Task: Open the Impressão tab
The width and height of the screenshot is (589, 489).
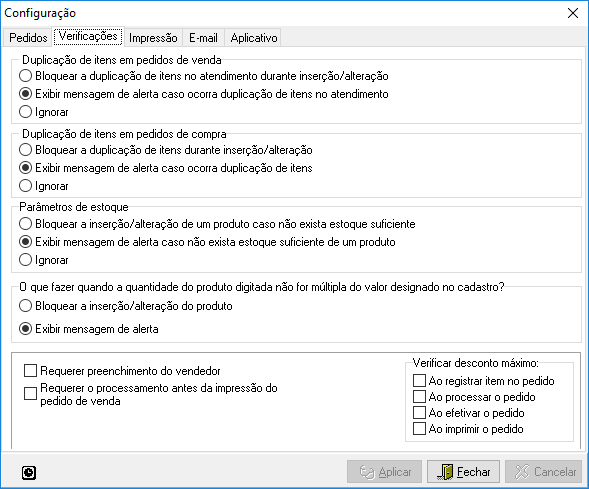Action: tap(153, 38)
